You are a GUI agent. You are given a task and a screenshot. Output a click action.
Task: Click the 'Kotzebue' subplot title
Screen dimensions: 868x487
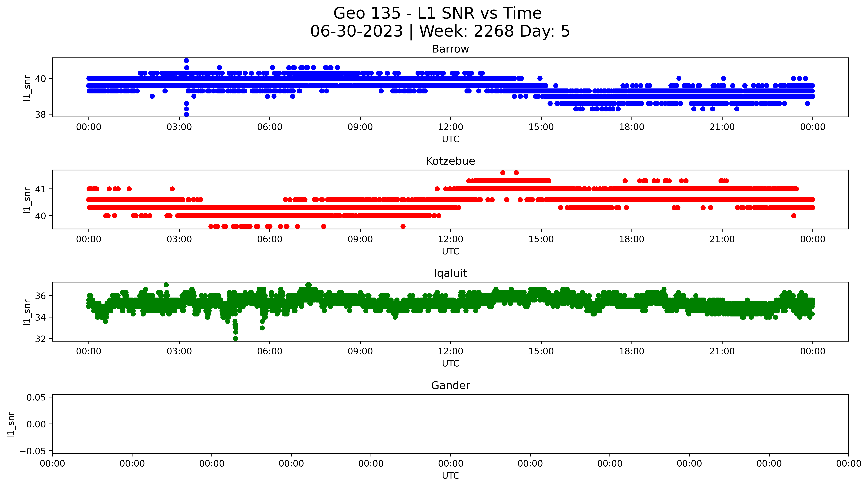point(450,161)
